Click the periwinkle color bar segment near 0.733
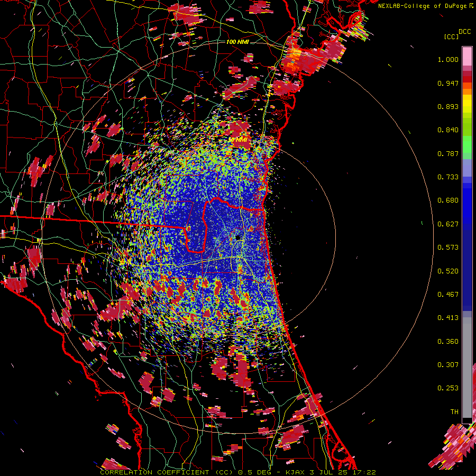 pyautogui.click(x=467, y=168)
